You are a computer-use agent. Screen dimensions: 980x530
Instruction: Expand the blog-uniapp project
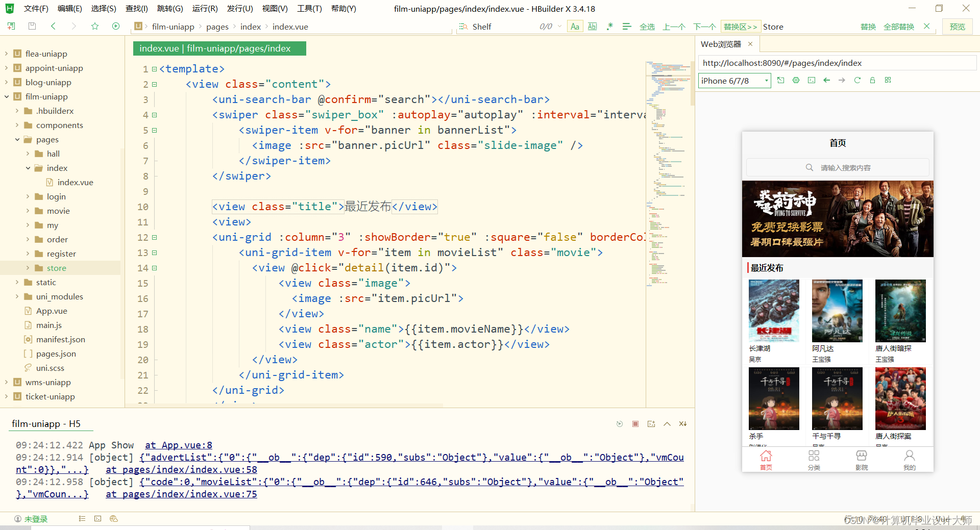[6, 82]
